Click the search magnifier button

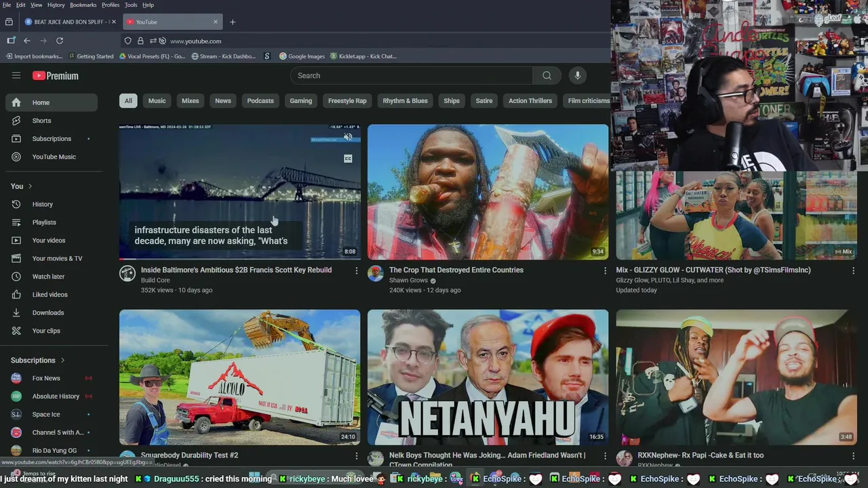(x=547, y=75)
